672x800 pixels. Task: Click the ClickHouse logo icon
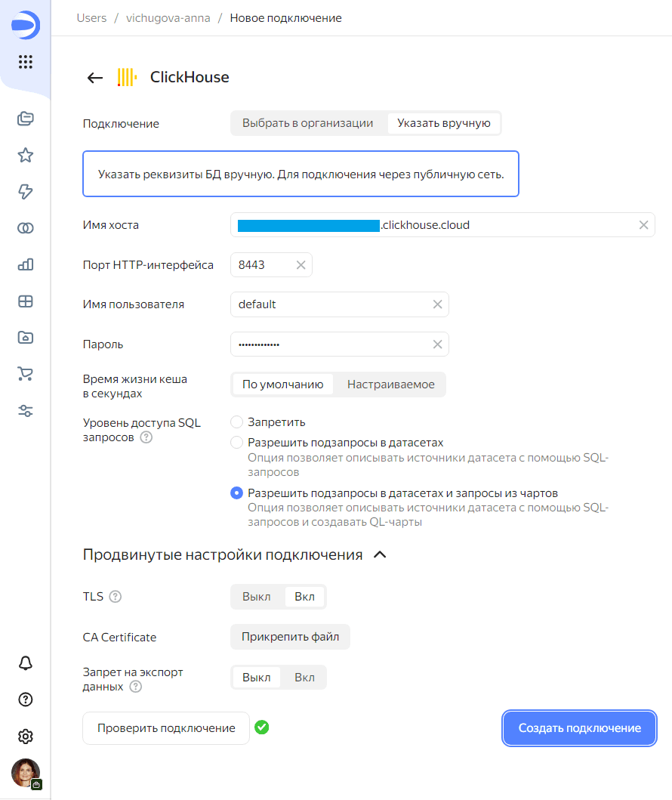pos(127,77)
